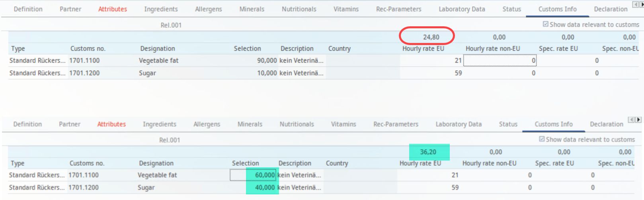Click left tab-scroll arrow in upper panel
644x200 pixels.
pyautogui.click(x=635, y=5)
